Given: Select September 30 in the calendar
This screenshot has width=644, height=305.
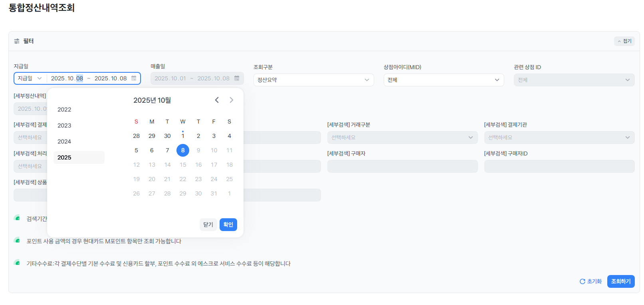Looking at the screenshot, I should tap(167, 136).
